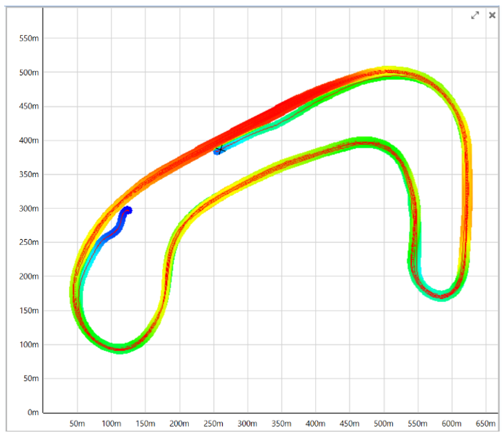The height and width of the screenshot is (435, 504).
Task: Click the 650m horizontal axis label
Action: coord(485,423)
